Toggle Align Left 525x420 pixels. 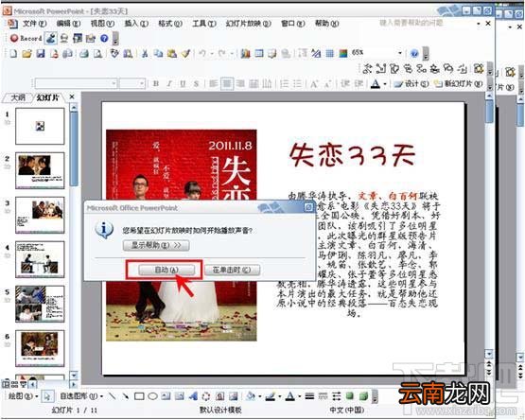[x=213, y=84]
